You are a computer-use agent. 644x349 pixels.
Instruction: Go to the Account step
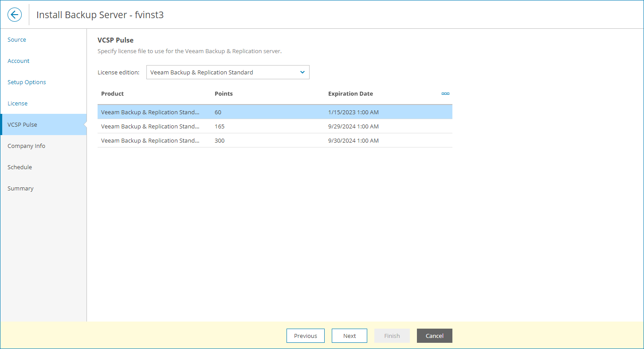18,61
